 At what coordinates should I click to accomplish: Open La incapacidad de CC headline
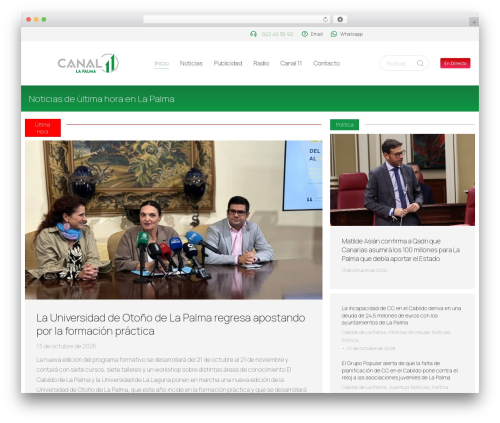(x=401, y=315)
